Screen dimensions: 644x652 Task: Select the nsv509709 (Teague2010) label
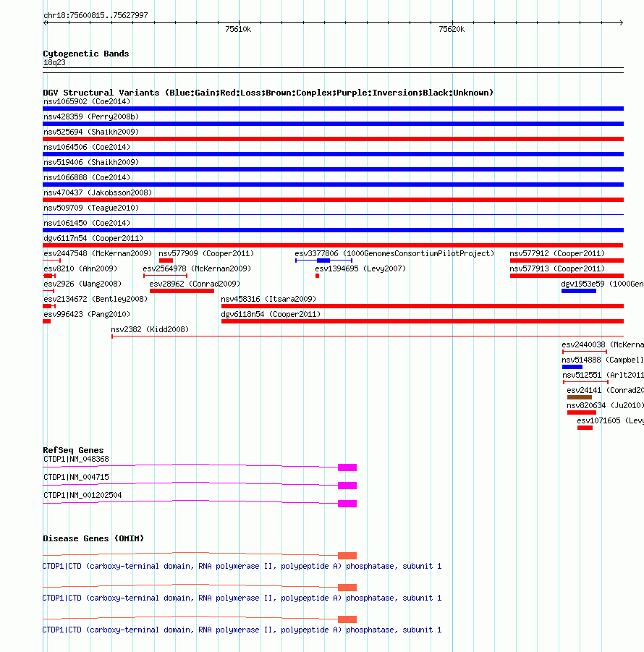(91, 208)
